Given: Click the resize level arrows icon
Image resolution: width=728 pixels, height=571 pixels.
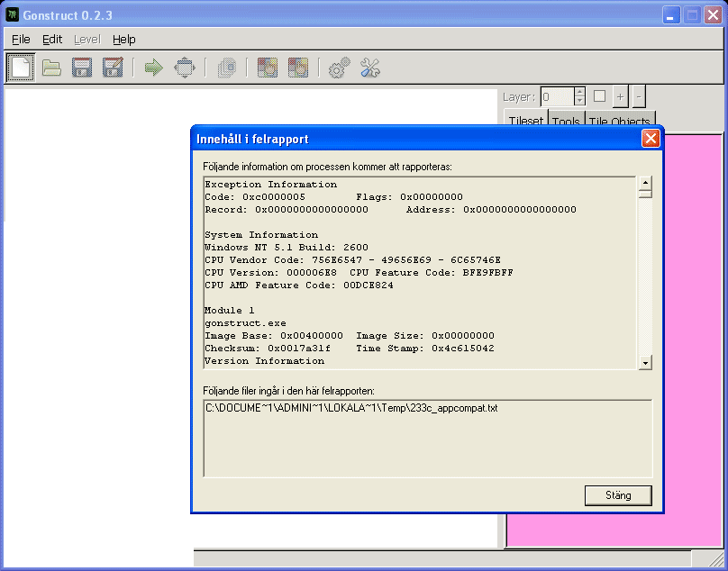Looking at the screenshot, I should 184,68.
